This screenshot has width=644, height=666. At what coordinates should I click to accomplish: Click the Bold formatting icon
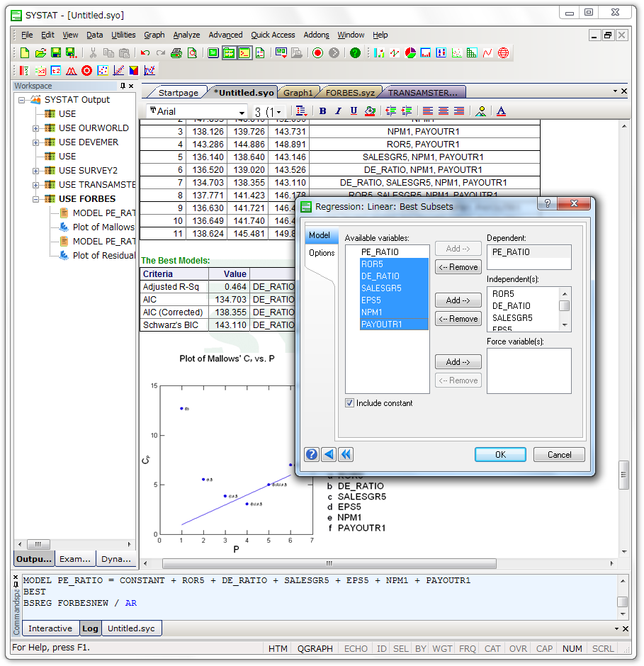pyautogui.click(x=323, y=111)
